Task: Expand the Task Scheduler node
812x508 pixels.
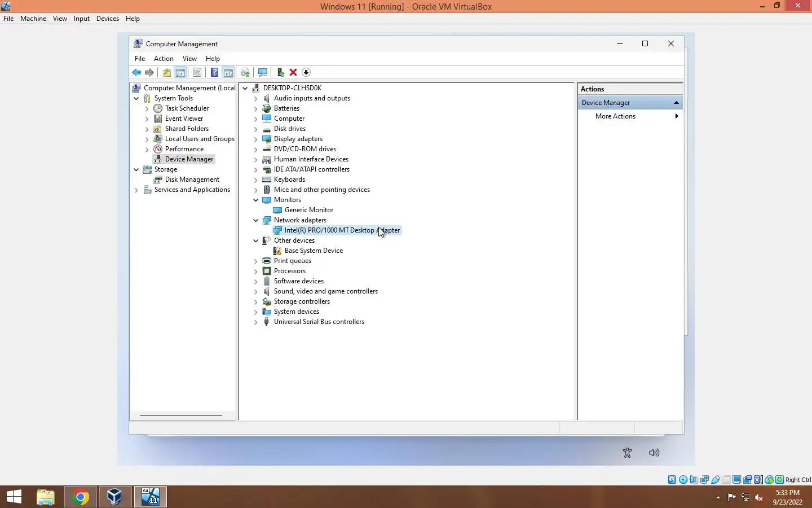Action: coord(147,108)
